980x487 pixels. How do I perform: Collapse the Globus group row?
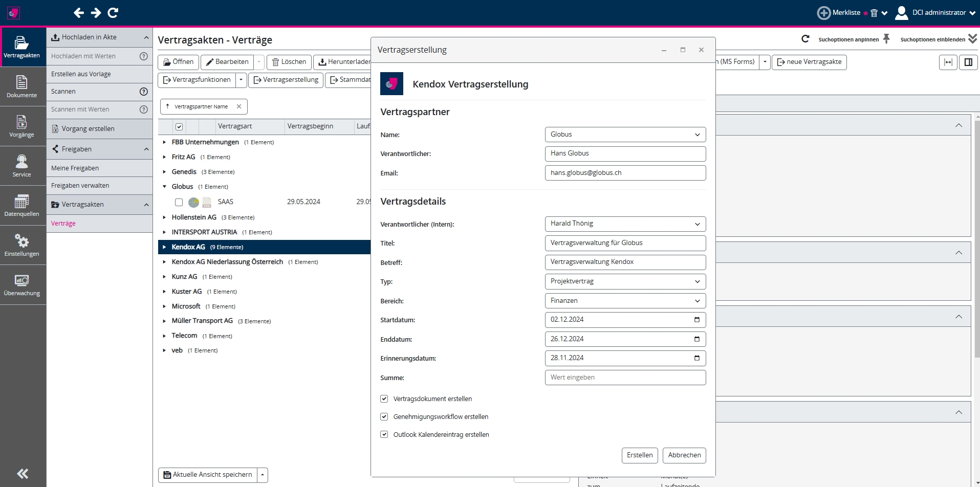pos(164,187)
